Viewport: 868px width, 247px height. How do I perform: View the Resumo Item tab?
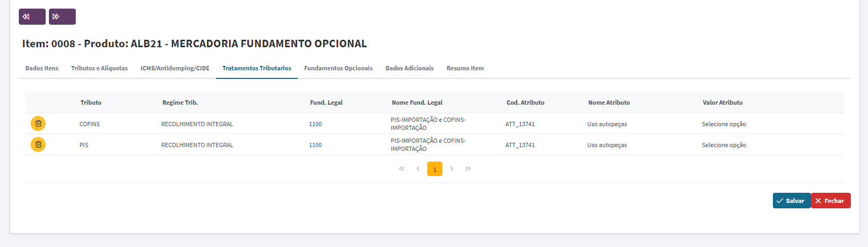tap(465, 68)
